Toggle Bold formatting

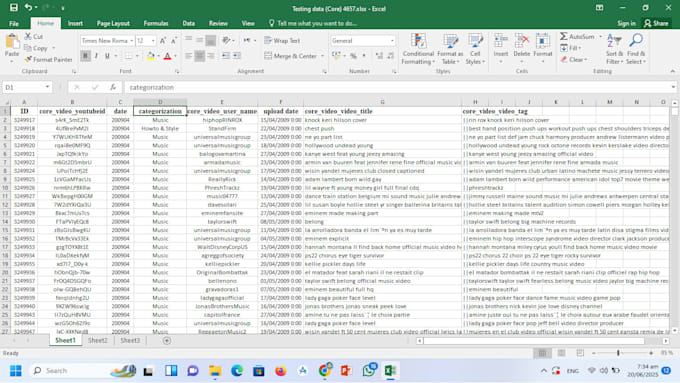click(85, 56)
